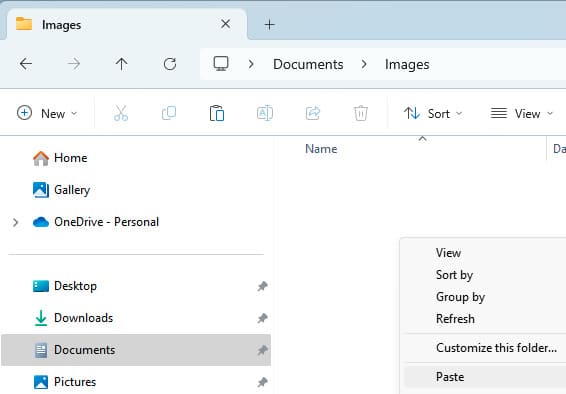This screenshot has height=394, width=566.
Task: Unpin Downloads using its pin icon
Action: (262, 318)
